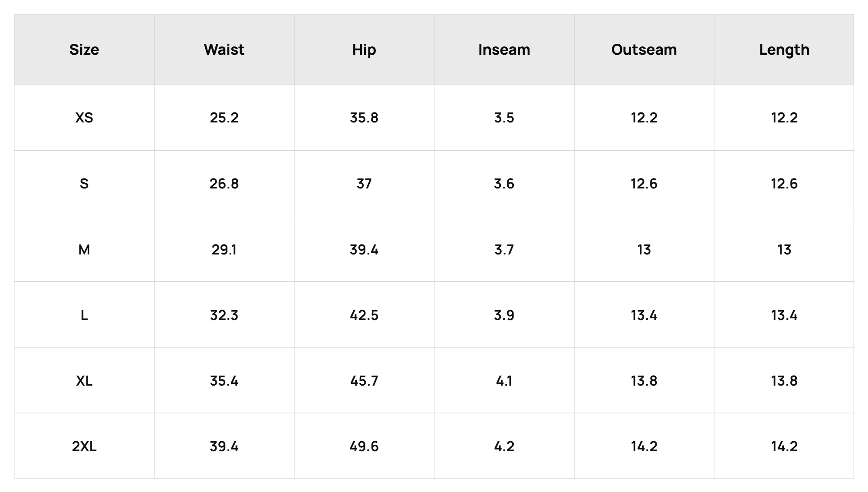The image size is (868, 492).
Task: Click waist value 29.1
Action: click(224, 249)
